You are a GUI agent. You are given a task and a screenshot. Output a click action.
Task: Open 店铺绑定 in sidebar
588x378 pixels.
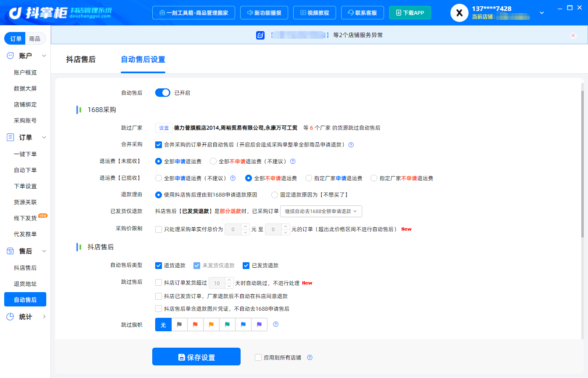point(25,104)
